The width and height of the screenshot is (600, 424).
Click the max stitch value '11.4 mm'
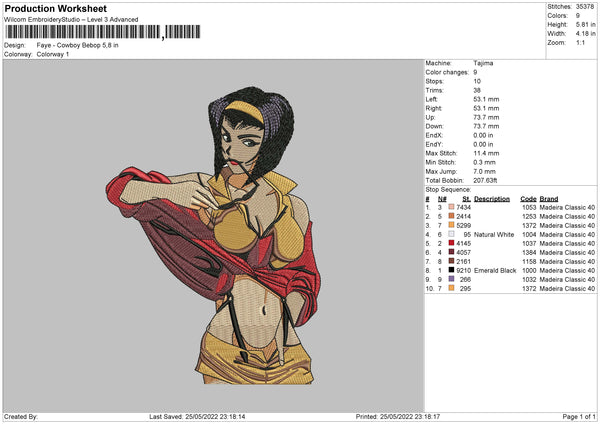coord(486,153)
